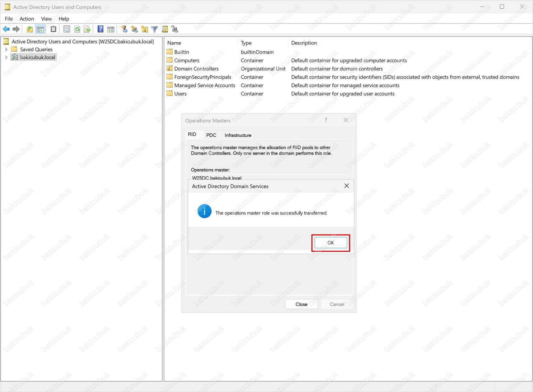Click the Create New Group icon
The width and height of the screenshot is (533, 392).
click(x=134, y=29)
